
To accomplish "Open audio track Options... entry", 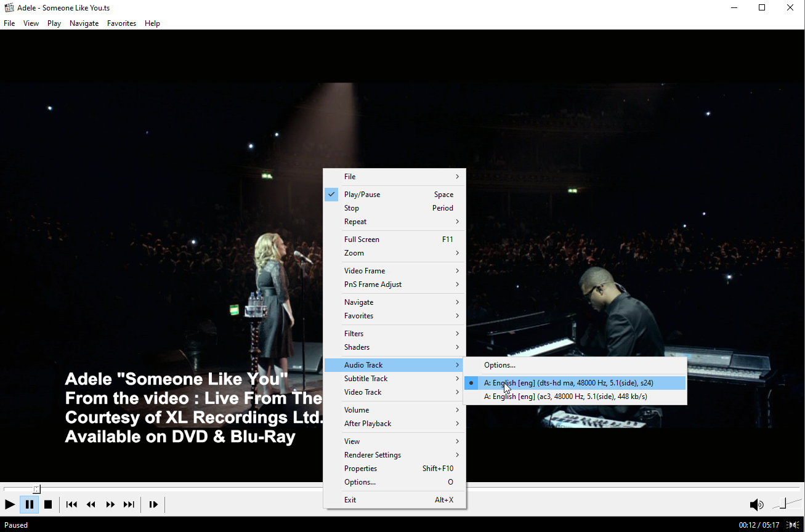I will coord(500,365).
